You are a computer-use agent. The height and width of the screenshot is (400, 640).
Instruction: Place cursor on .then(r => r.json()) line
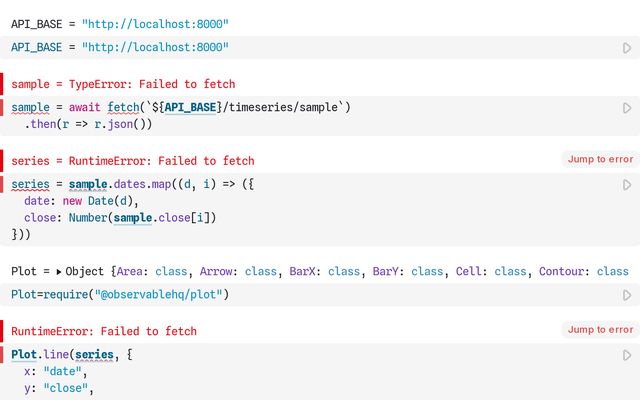(88, 125)
